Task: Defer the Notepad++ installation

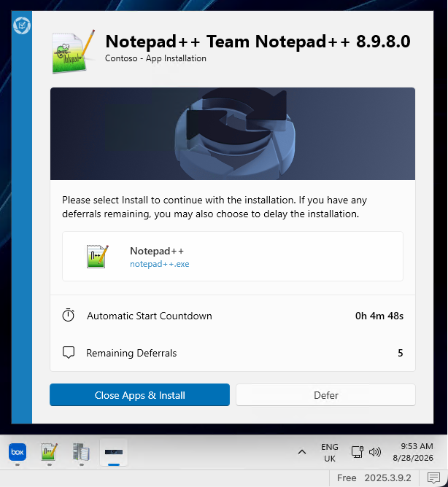Action: (325, 394)
